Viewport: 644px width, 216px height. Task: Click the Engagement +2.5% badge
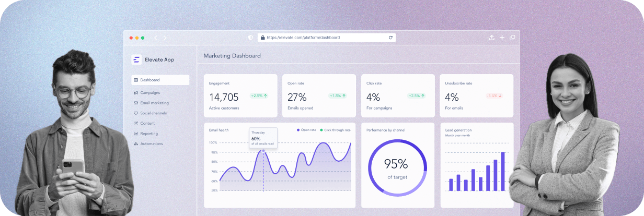click(x=259, y=96)
